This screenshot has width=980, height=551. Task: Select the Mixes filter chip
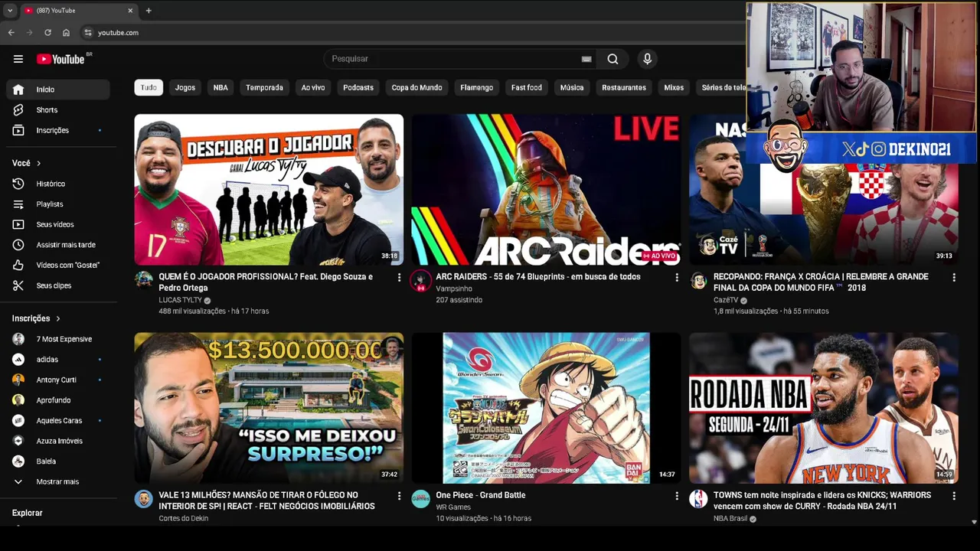[x=674, y=87]
